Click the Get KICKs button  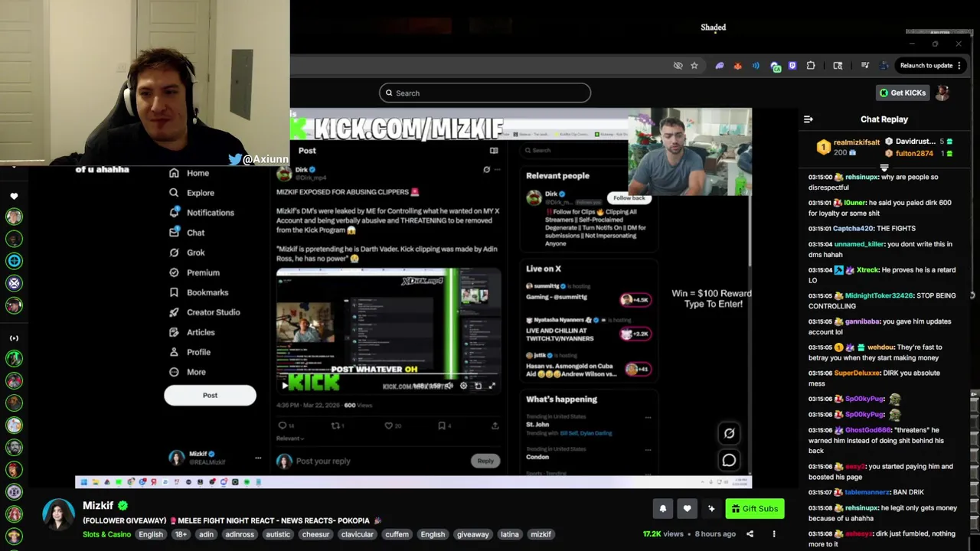(x=903, y=93)
